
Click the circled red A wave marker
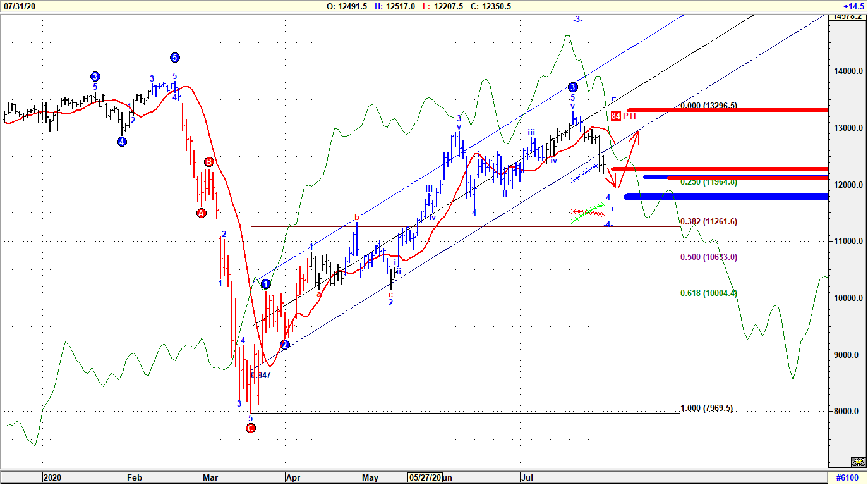click(201, 213)
